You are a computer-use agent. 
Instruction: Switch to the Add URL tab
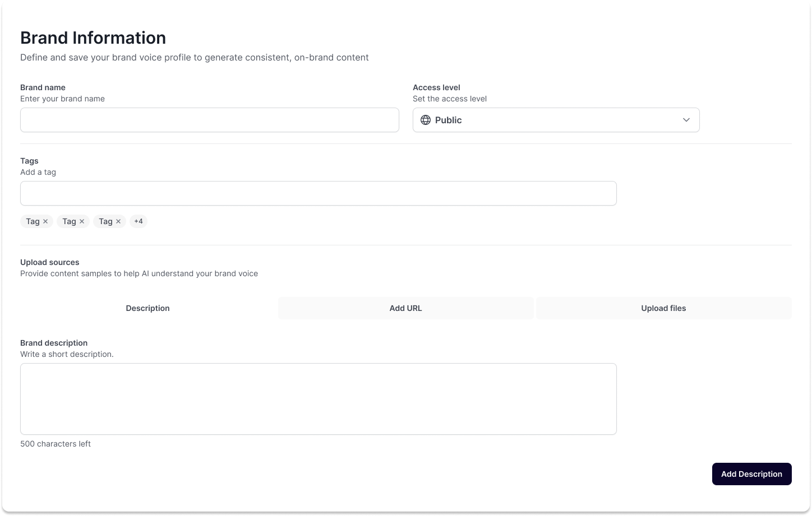pyautogui.click(x=405, y=308)
